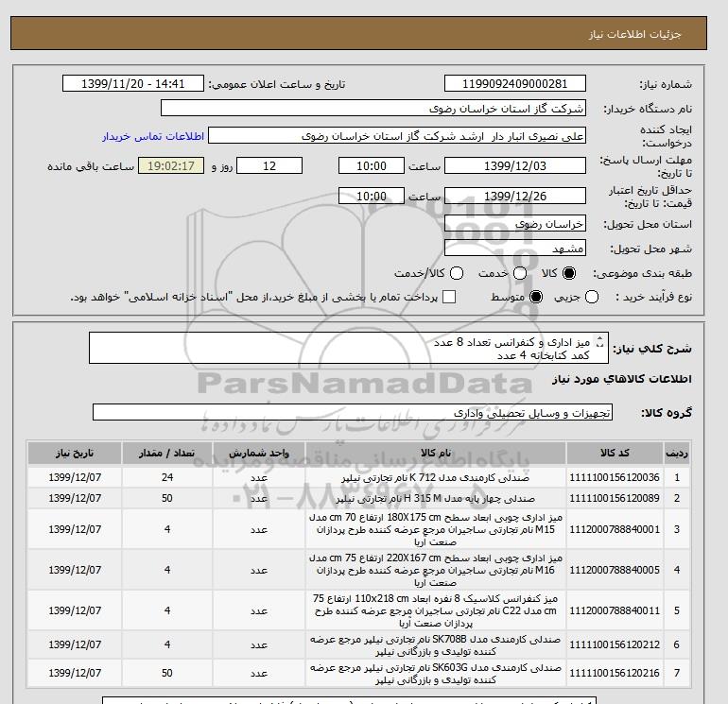
Task: Click the goods group field تجهیزات و وسایل تحصیلی
Action: pos(353,412)
